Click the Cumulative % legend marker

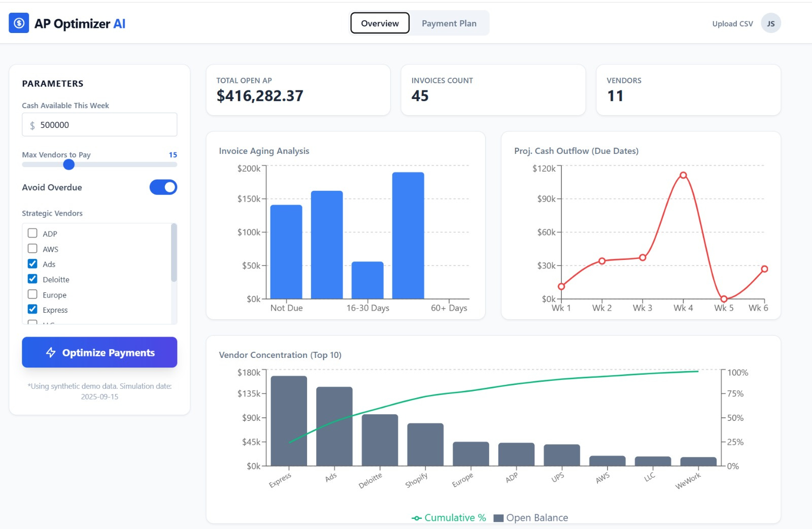point(417,518)
